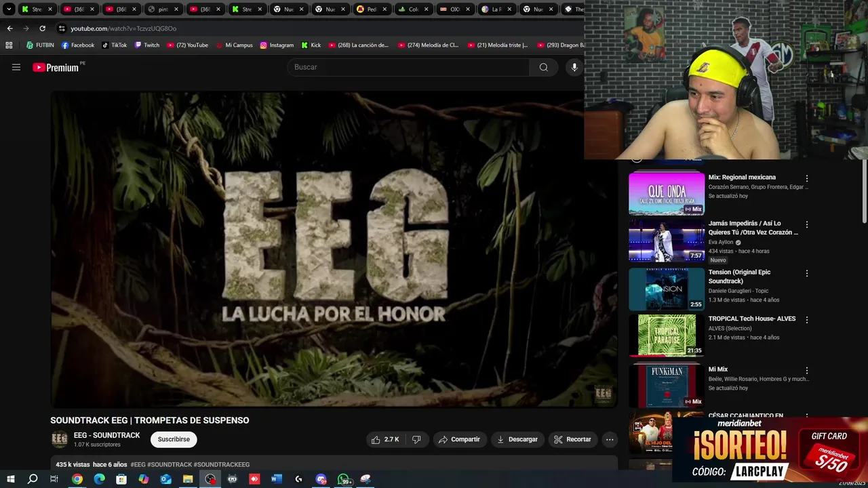Screen dimensions: 868x488
Task: Open Windows taskbar search
Action: [x=33, y=479]
